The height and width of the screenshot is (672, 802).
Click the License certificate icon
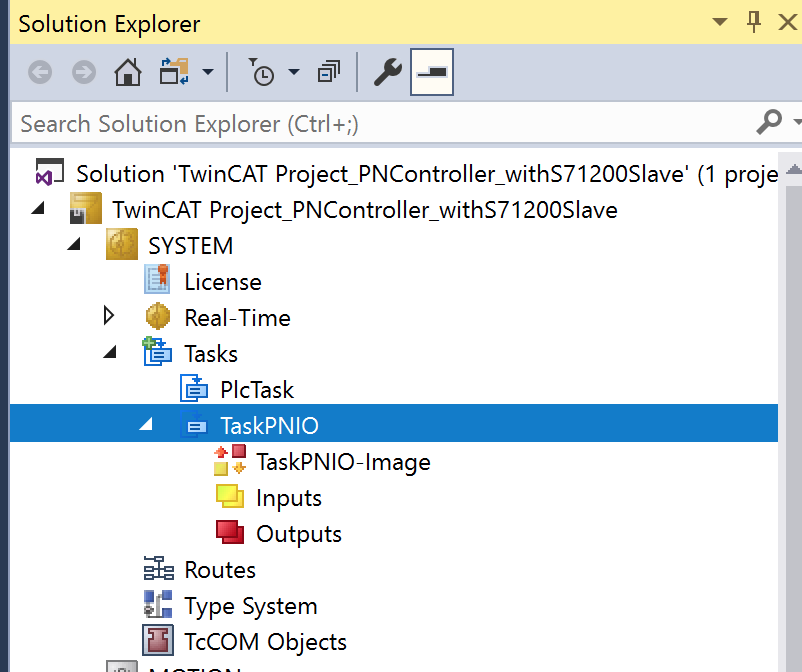pyautogui.click(x=158, y=279)
